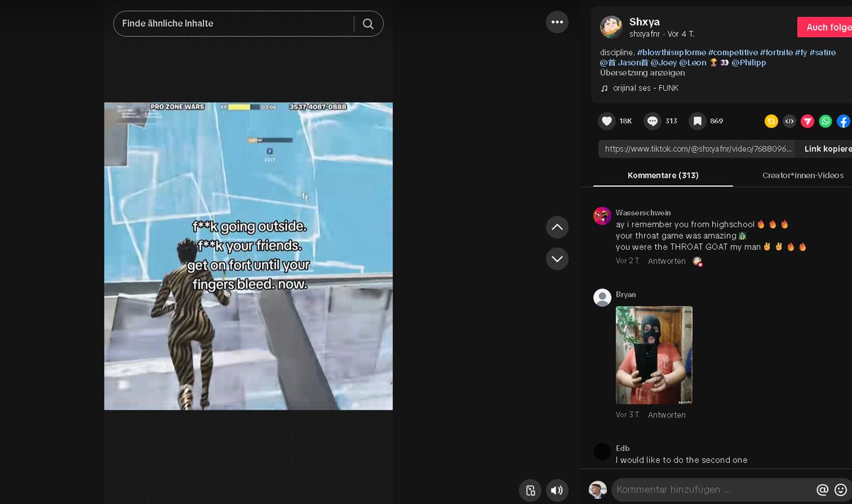Share on Facebook icon

tap(843, 121)
